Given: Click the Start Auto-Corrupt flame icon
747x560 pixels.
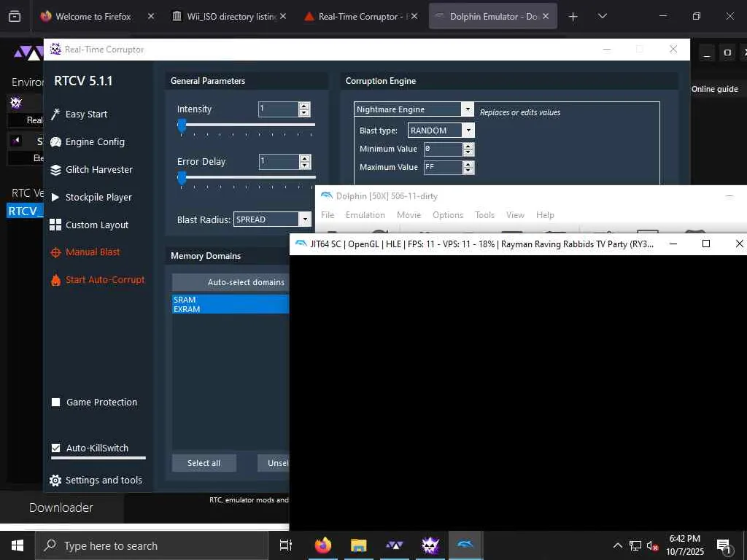Looking at the screenshot, I should coord(55,280).
